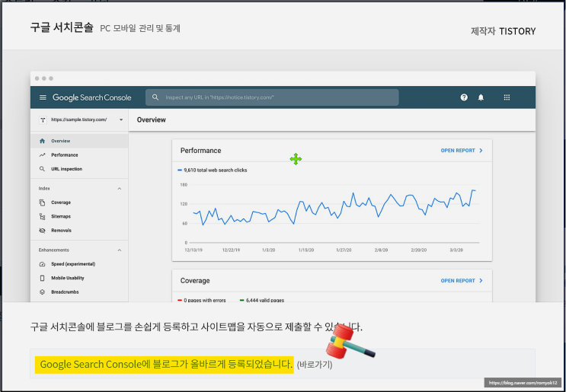Click the Coverage card title

tap(195, 281)
